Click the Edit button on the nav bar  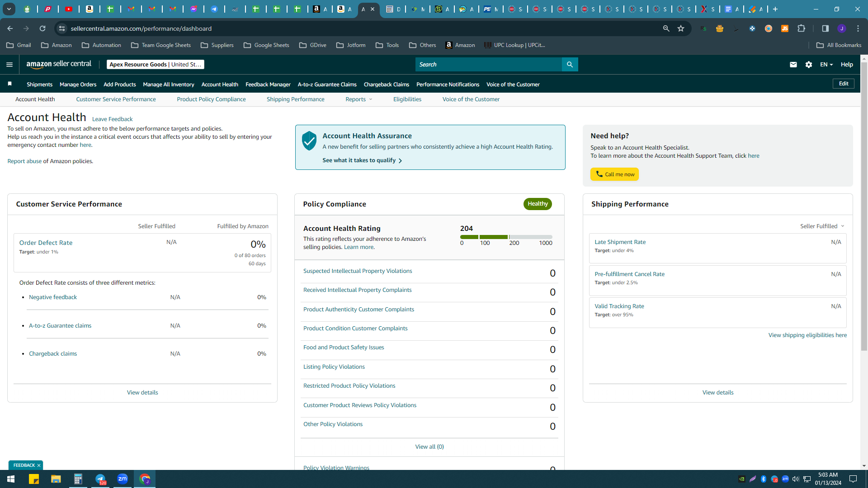click(844, 84)
